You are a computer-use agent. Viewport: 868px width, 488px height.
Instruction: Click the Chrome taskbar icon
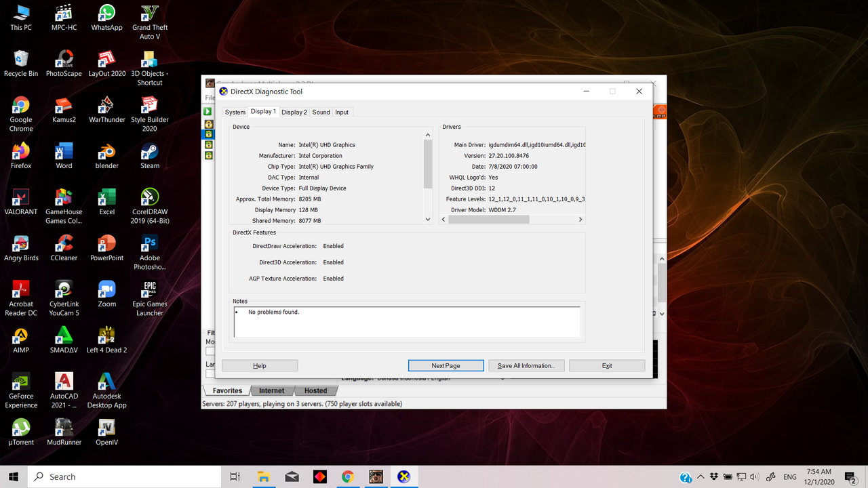click(347, 476)
